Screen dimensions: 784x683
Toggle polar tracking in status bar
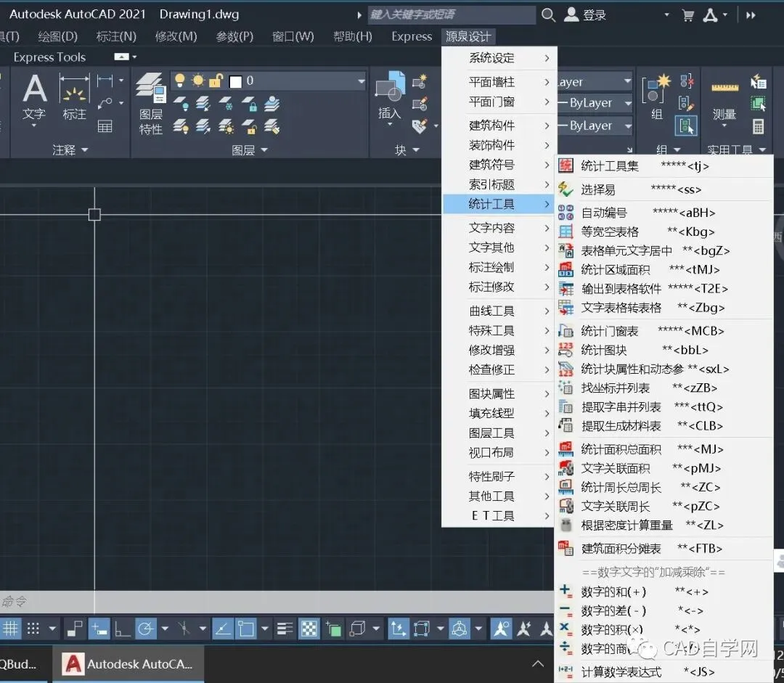pos(145,629)
